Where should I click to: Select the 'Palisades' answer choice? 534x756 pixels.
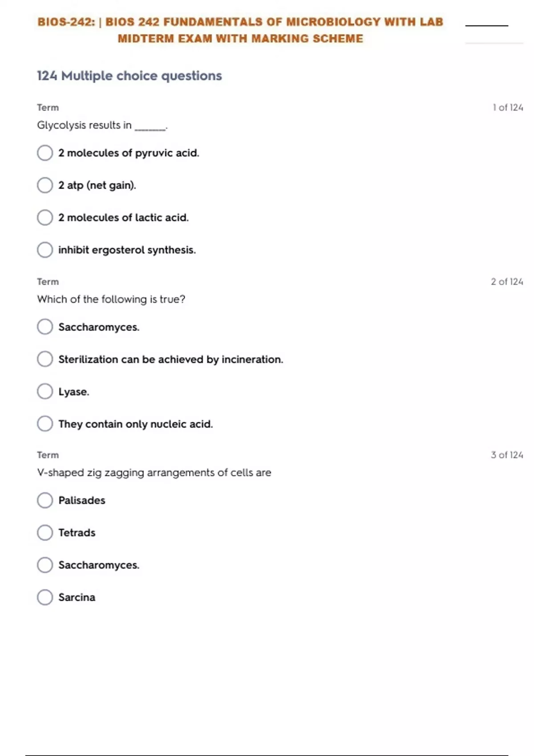[x=45, y=500]
